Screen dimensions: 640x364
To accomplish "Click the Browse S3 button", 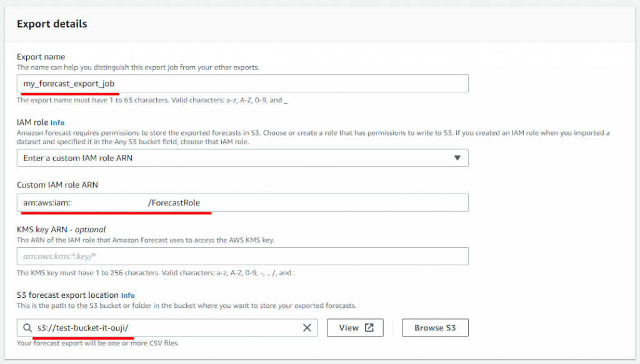I will tap(435, 328).
